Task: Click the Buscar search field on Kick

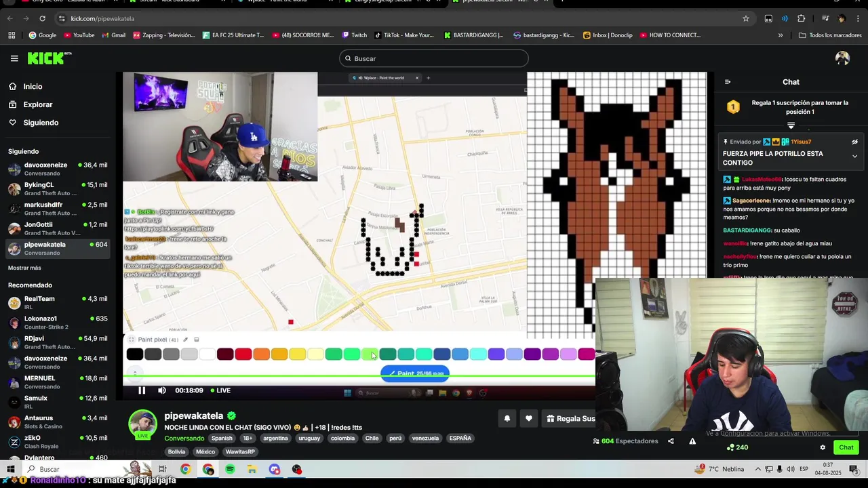Action: point(434,58)
